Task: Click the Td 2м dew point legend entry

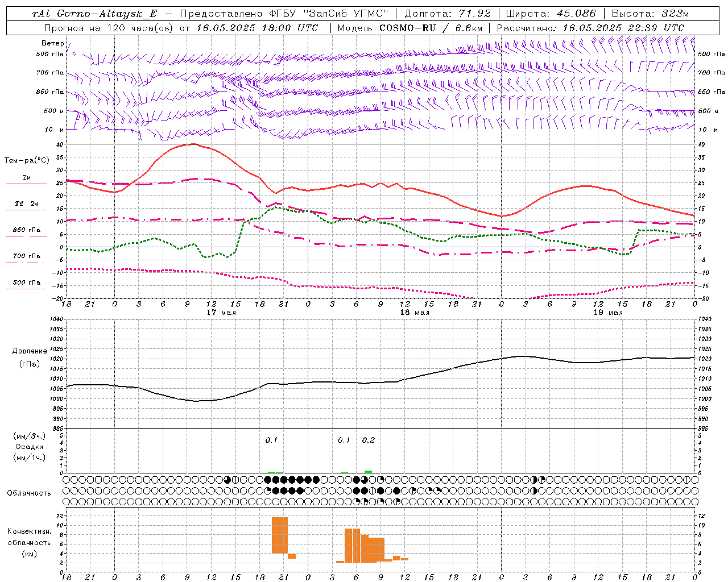Action: 26,206
